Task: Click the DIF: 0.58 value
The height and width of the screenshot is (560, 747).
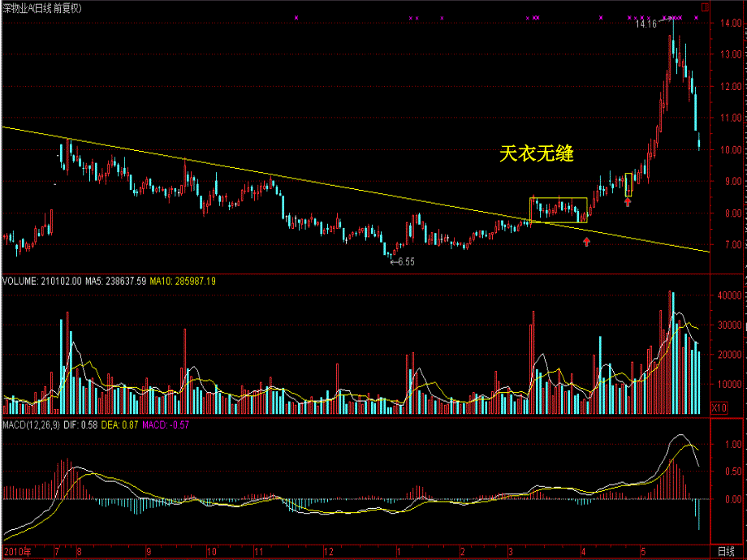Action: click(80, 424)
